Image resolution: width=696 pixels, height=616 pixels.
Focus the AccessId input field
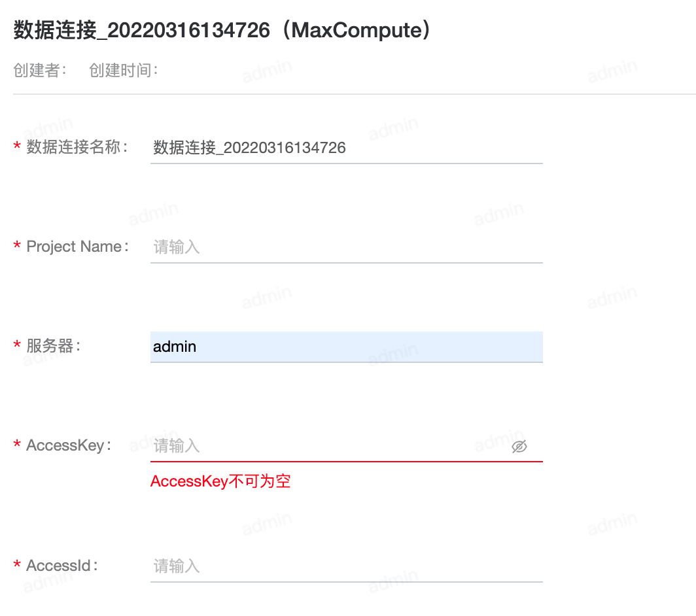[x=346, y=566]
